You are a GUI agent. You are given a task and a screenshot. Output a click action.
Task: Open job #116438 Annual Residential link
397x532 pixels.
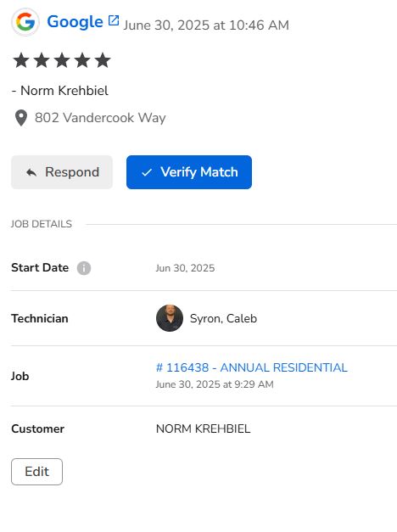point(251,367)
